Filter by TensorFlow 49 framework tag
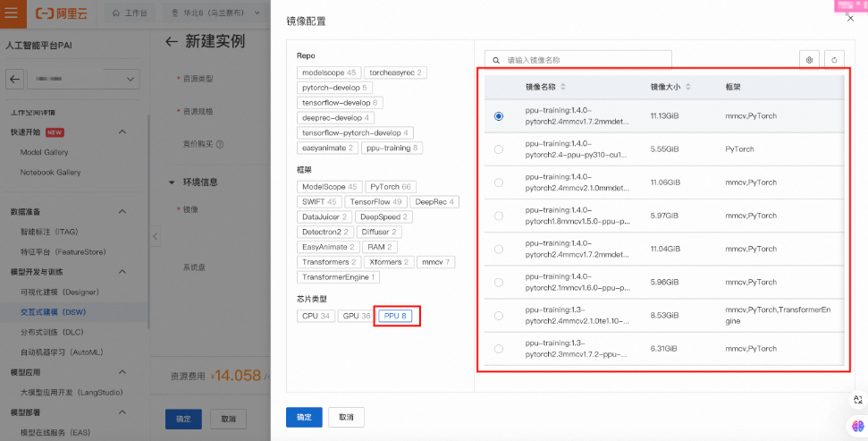Screen dimensions: 868x441 [375, 201]
